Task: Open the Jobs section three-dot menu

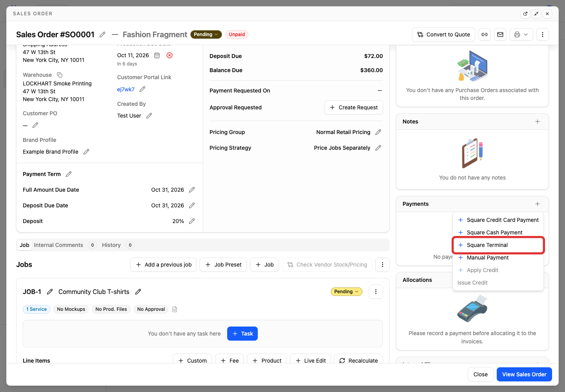Action: click(383, 265)
